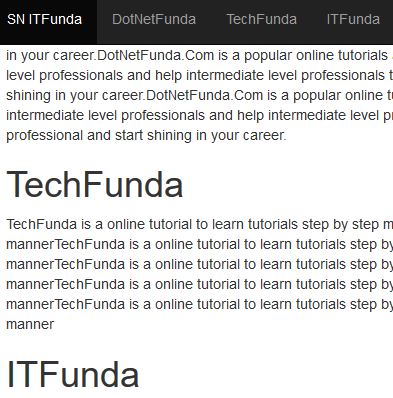
Task: Open the SN ITFunda brand link
Action: (44, 19)
